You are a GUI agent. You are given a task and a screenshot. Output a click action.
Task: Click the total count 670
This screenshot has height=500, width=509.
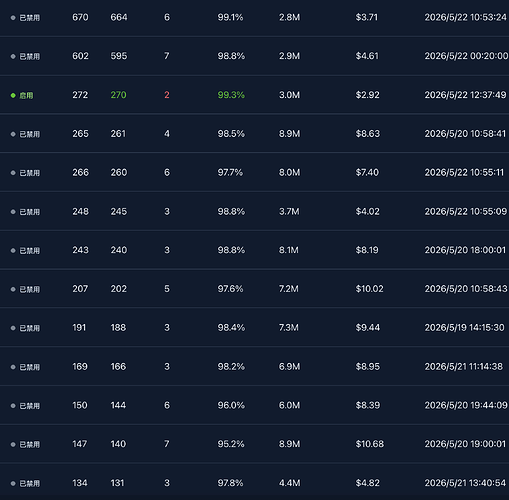click(80, 17)
